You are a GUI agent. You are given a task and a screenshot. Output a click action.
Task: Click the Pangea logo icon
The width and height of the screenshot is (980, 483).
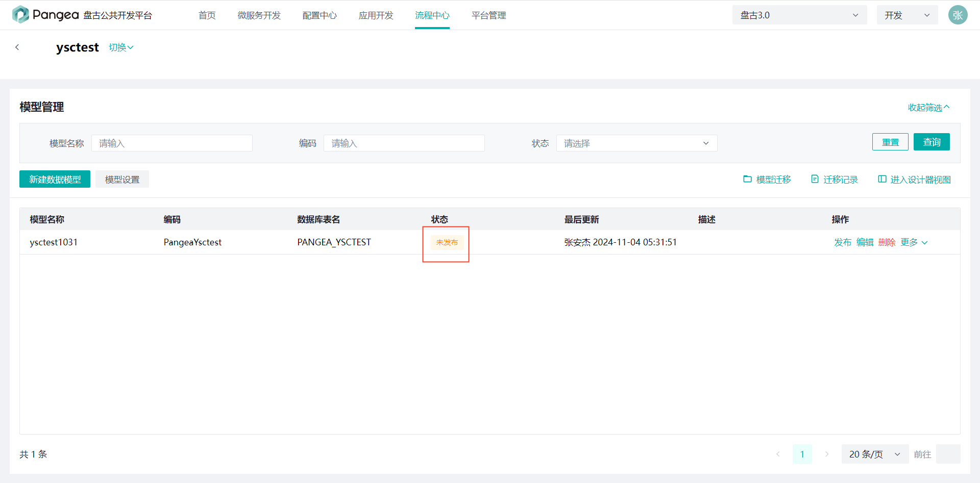coord(20,15)
